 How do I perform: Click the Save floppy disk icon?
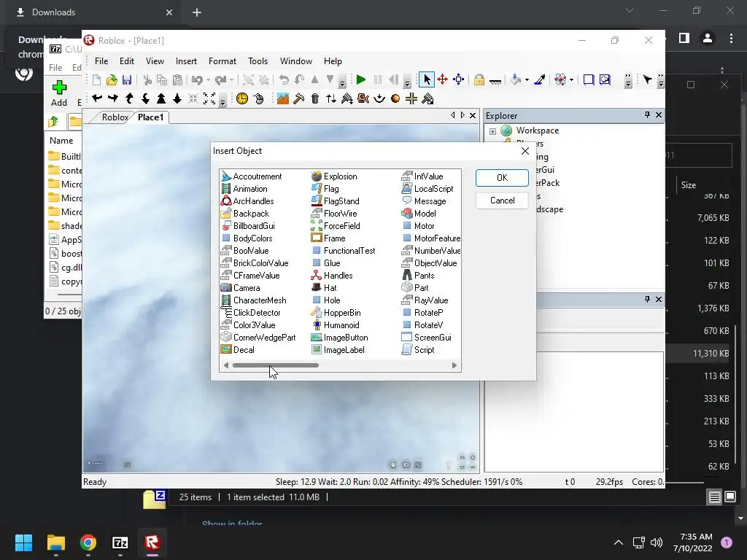click(x=127, y=80)
